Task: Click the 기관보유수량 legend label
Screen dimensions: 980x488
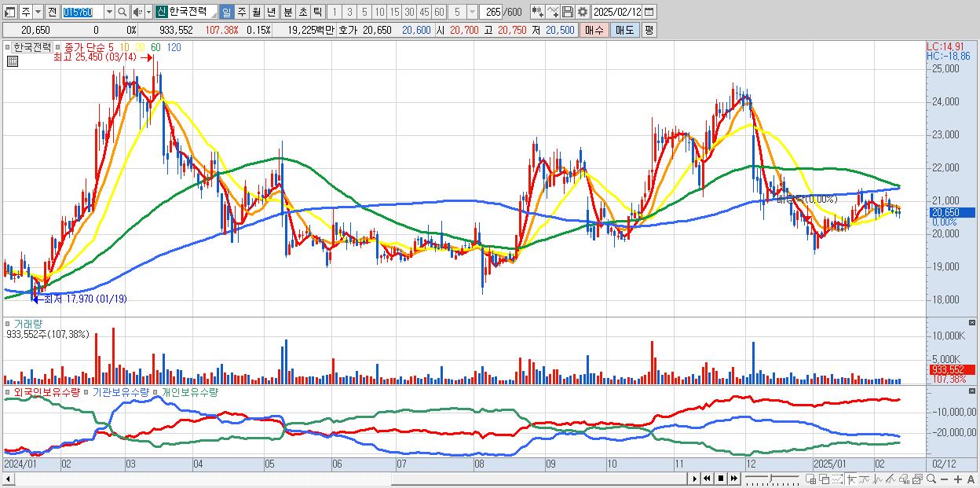Action: [121, 391]
